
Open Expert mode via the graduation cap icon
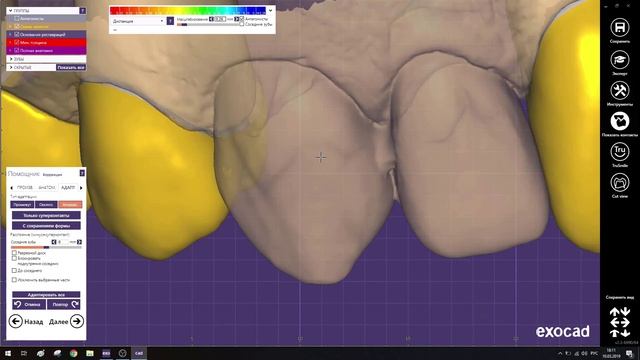[620, 60]
